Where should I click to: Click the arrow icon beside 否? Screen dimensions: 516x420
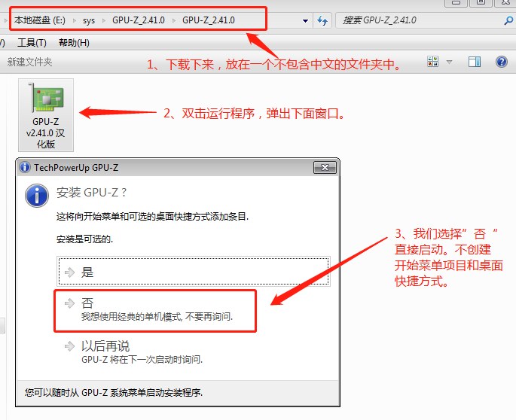point(69,303)
